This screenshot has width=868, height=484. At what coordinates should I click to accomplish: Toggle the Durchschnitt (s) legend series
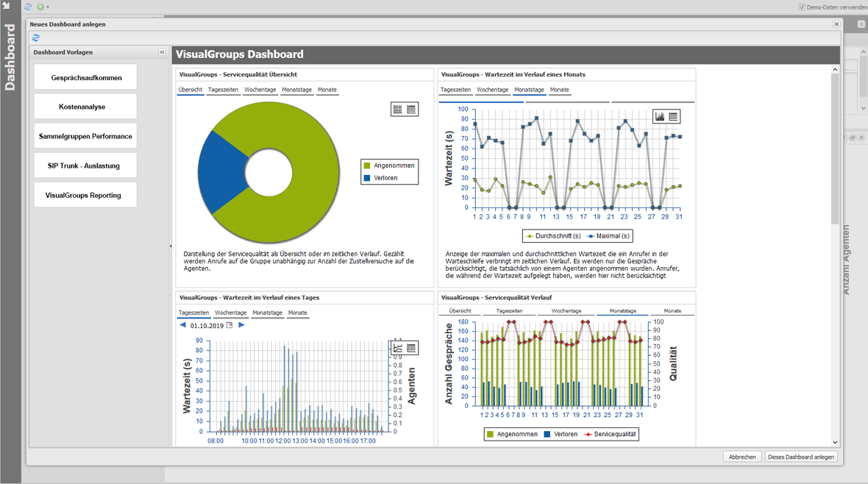553,236
